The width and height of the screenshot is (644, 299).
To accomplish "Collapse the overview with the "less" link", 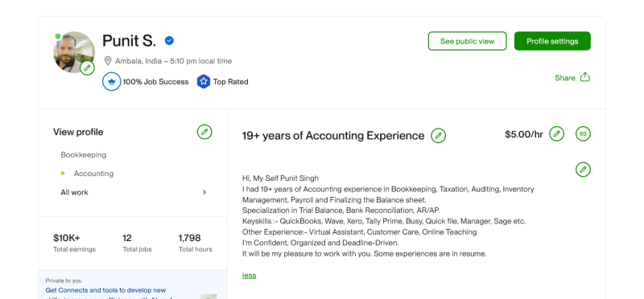I will tap(249, 275).
